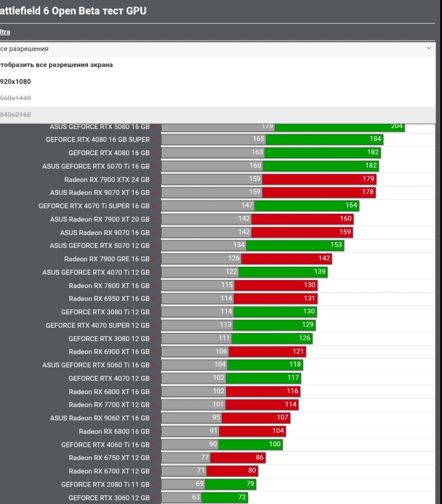Remove ASUS Radeon RX 7900 XT 20 GB via X
Screen dimensions: 442x504
(x=154, y=220)
